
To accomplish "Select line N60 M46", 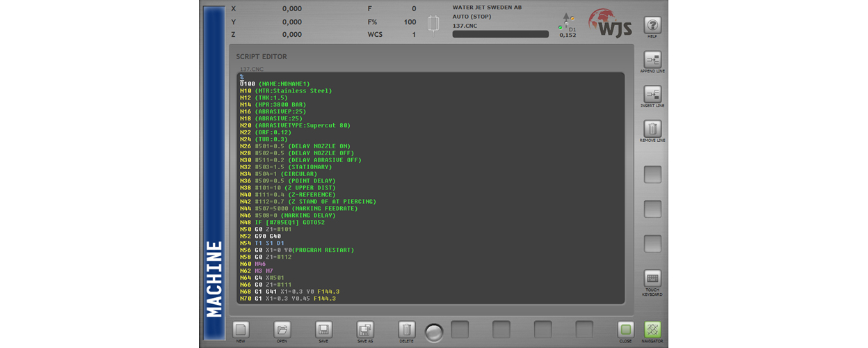I will [x=253, y=264].
